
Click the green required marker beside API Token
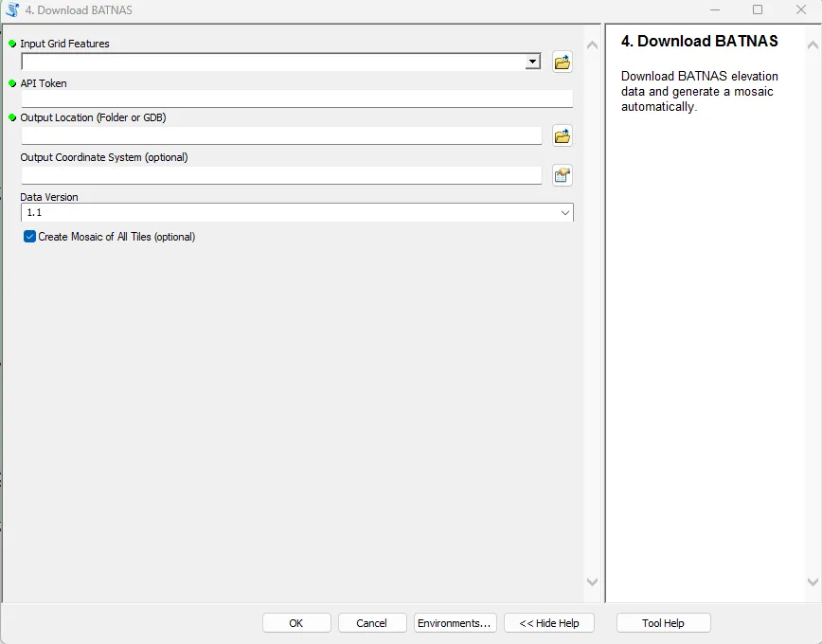pos(11,83)
